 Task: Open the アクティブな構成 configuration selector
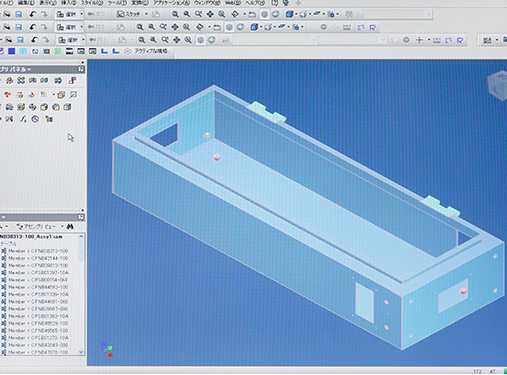click(149, 51)
